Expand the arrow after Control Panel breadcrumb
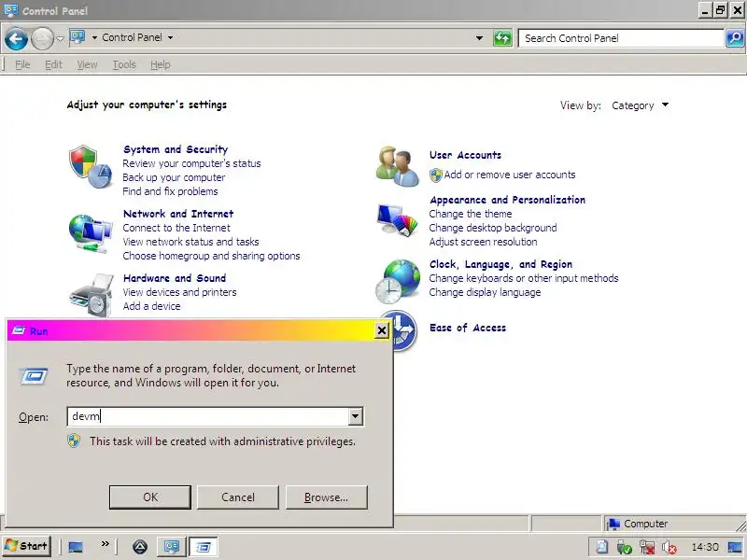 tap(170, 37)
